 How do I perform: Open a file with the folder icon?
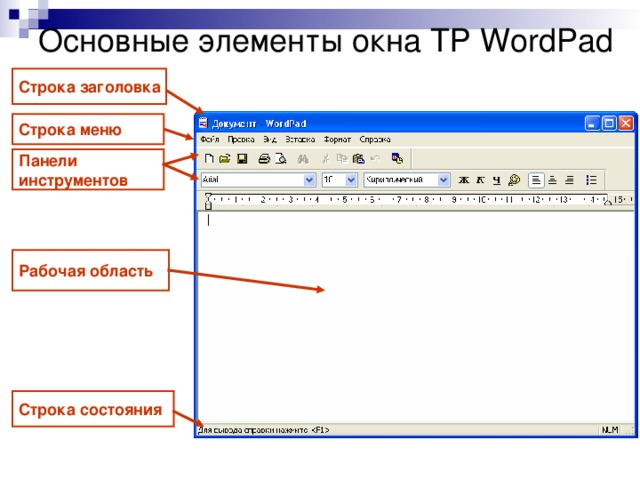(x=225, y=159)
